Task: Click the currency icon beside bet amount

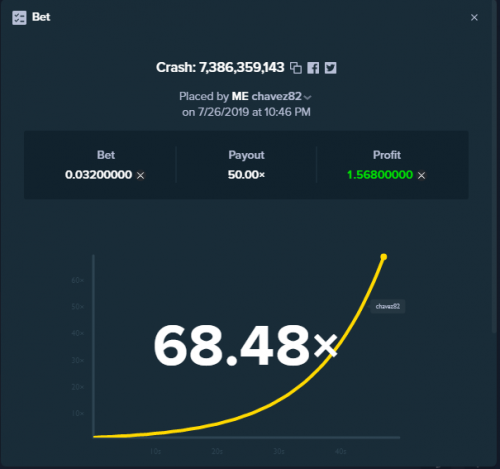Action: click(x=140, y=175)
